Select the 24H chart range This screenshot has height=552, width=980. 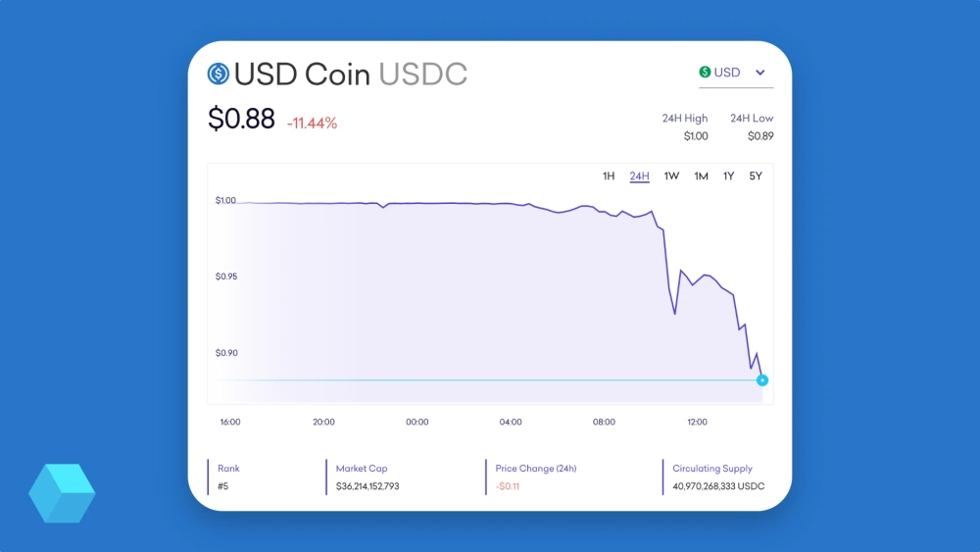(639, 176)
